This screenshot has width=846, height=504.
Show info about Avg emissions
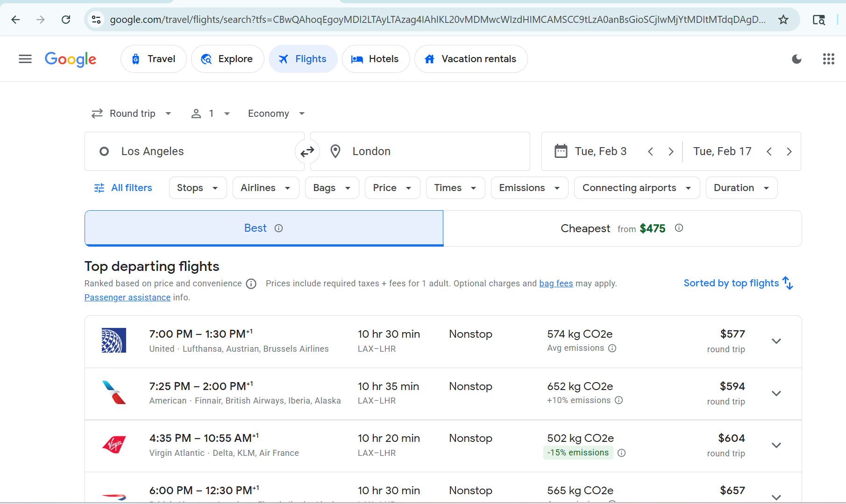612,348
